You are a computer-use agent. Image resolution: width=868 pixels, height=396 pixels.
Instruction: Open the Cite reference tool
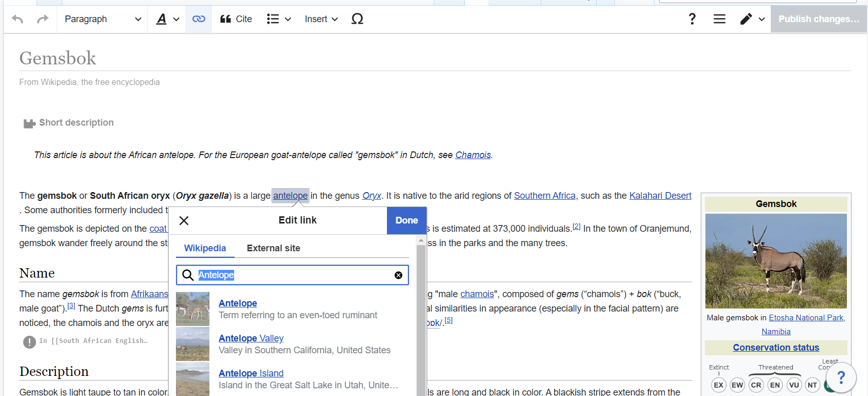(x=236, y=19)
